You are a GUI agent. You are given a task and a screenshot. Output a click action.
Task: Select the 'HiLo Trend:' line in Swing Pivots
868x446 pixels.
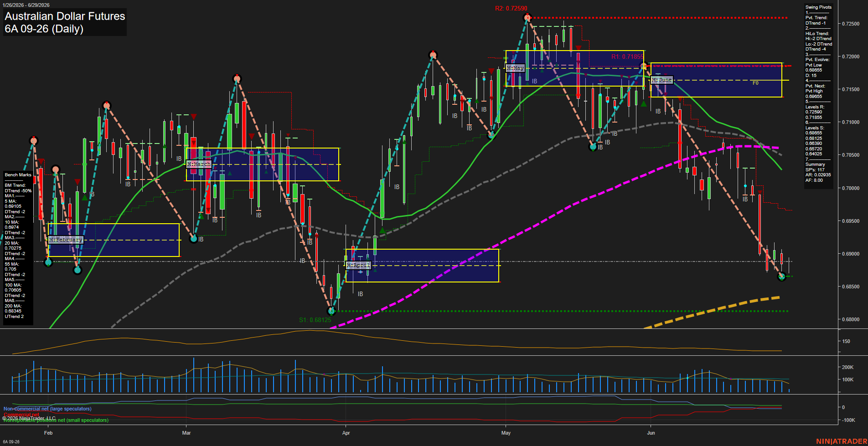pyautogui.click(x=817, y=34)
